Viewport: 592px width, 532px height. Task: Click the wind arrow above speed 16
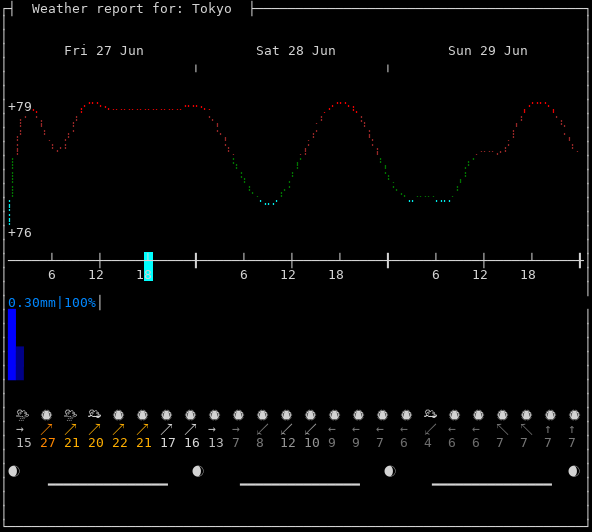pos(191,429)
